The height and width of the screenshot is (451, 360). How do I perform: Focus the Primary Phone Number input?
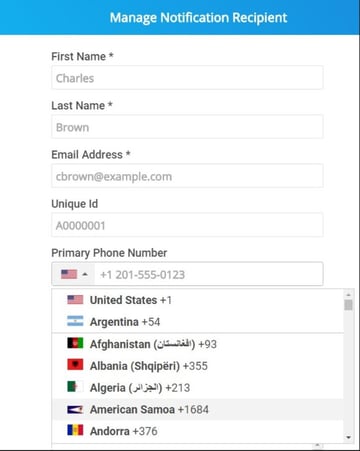tap(209, 274)
